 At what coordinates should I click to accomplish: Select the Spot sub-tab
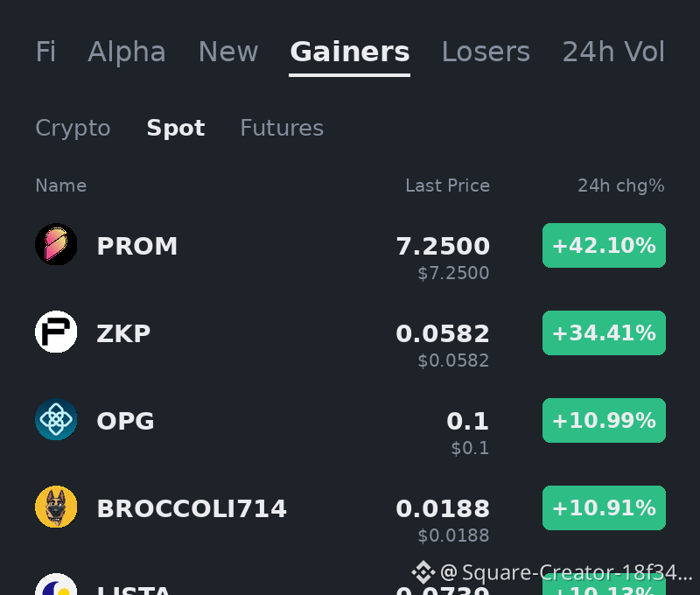[x=176, y=128]
